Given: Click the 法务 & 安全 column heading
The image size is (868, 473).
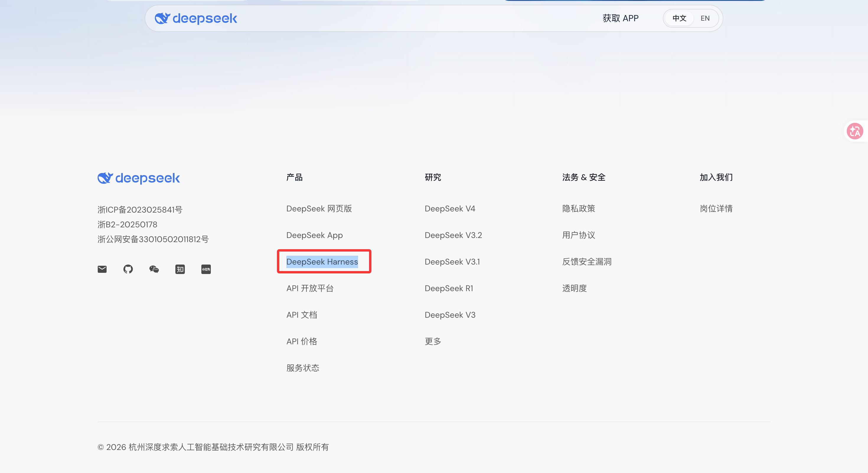Looking at the screenshot, I should 584,177.
